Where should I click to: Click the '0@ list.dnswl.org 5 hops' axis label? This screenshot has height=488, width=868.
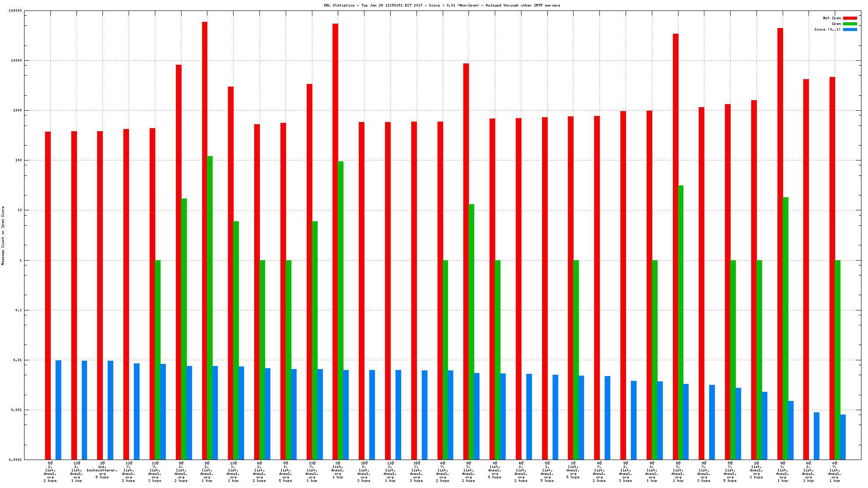(494, 470)
